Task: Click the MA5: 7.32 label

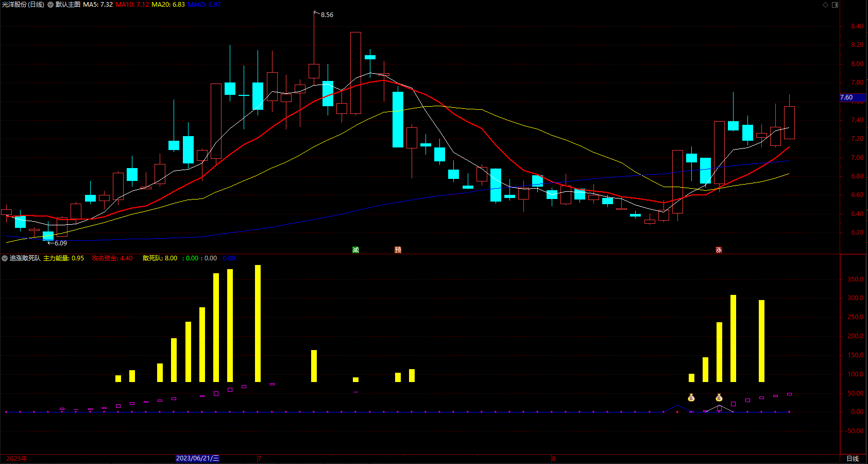Action: pos(98,5)
